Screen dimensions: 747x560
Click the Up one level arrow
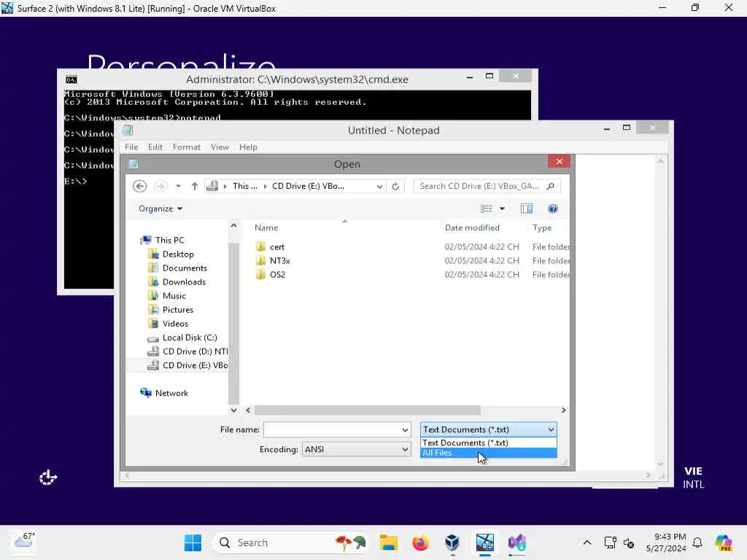coord(194,186)
